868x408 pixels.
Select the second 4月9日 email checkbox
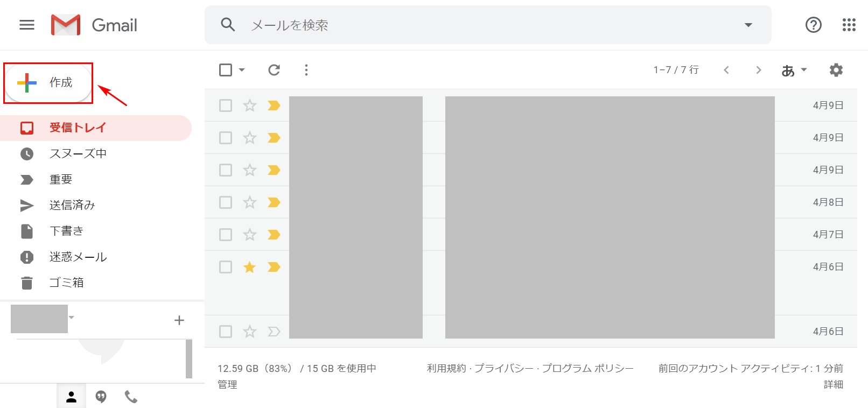226,138
